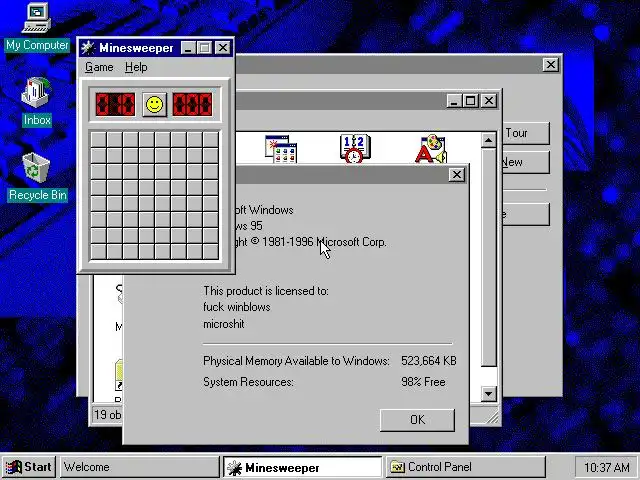Close the Minesweeper window
Viewport: 640px width, 480px height.
(223, 48)
